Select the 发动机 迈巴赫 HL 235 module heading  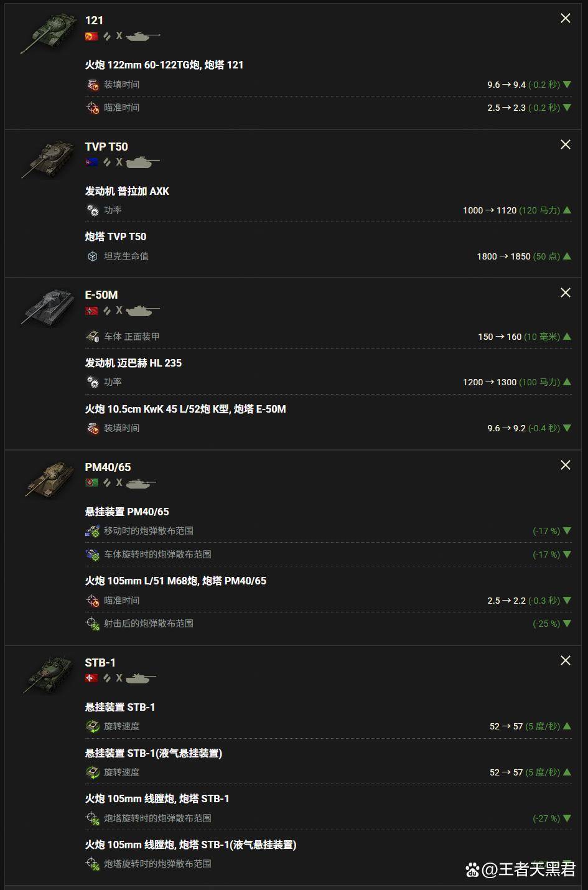[x=133, y=363]
